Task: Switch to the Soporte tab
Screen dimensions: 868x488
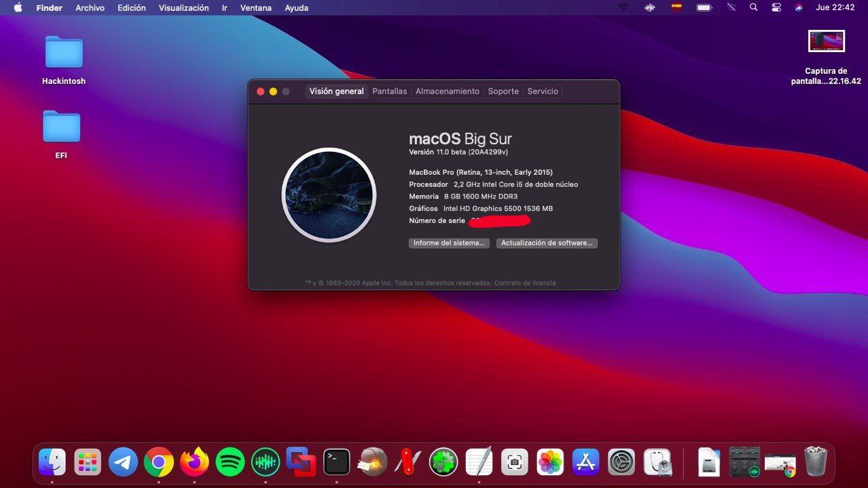Action: click(503, 91)
